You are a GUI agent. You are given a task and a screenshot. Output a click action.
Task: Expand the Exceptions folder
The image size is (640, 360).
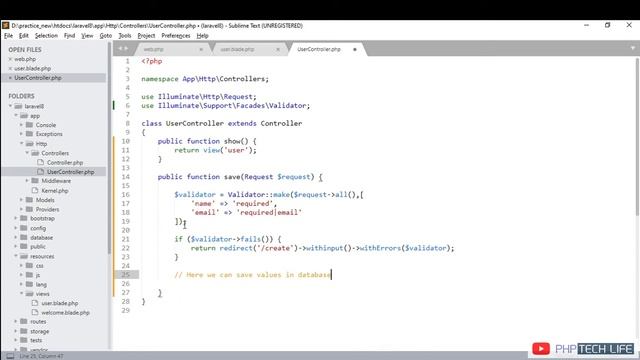pyautogui.click(x=21, y=134)
